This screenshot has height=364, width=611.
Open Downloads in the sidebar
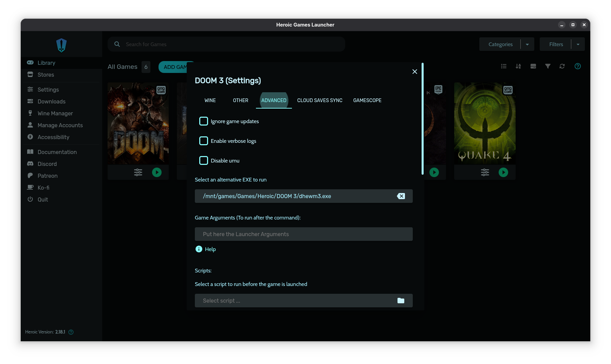coord(61,101)
